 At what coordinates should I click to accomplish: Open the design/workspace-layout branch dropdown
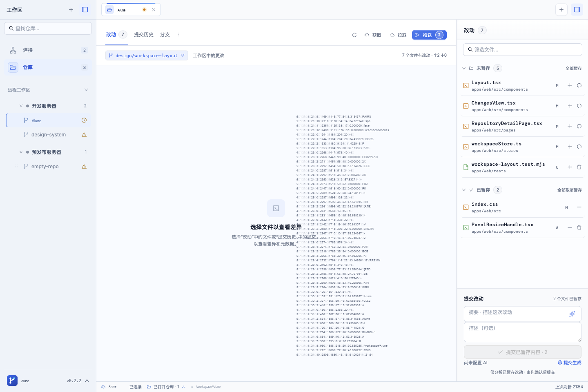tap(147, 56)
